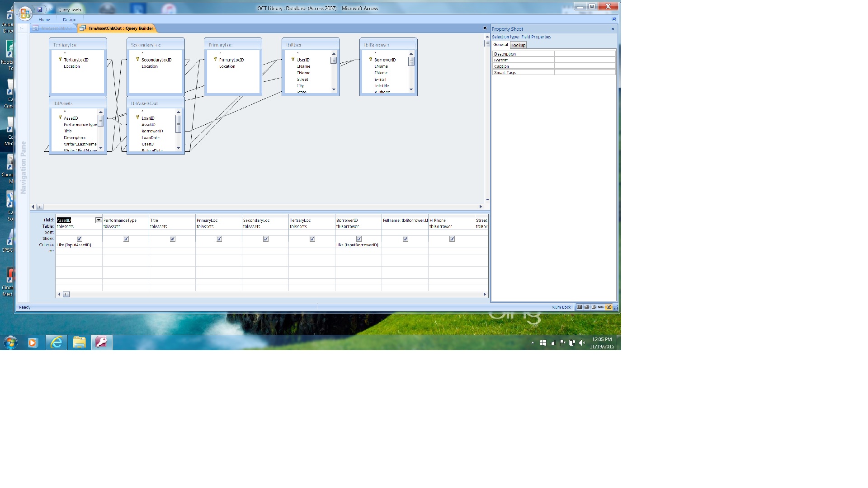Uncheck Show box for TertiaryLoc column
This screenshot has height=488, width=868.
[312, 239]
